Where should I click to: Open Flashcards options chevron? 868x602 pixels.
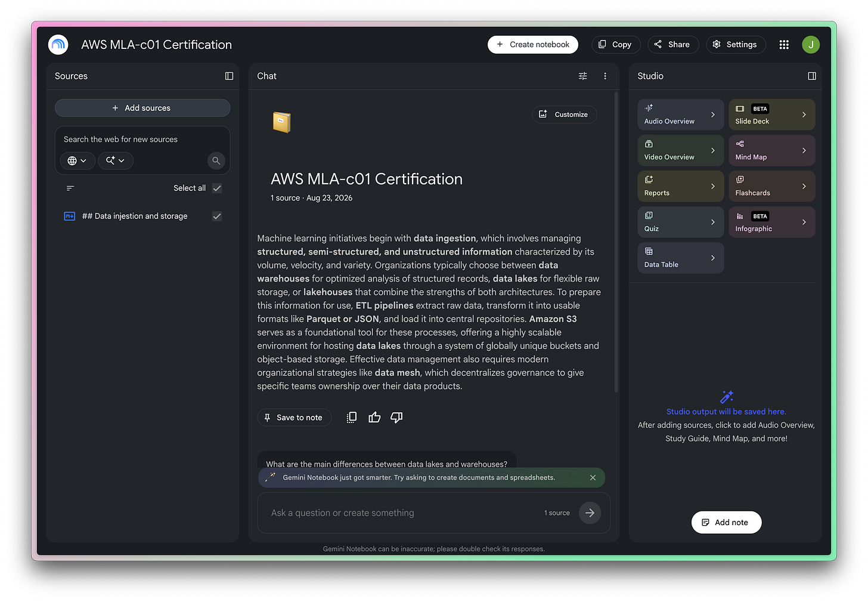[804, 186]
